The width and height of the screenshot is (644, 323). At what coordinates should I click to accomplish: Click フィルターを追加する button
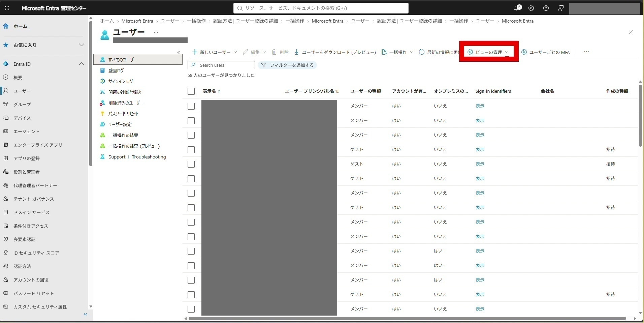point(287,65)
